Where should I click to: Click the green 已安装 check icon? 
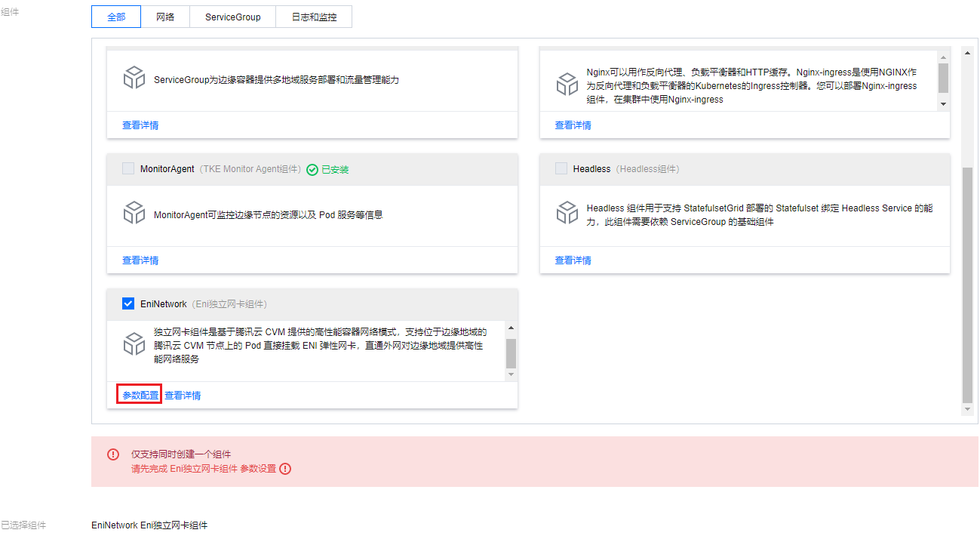[x=312, y=170]
